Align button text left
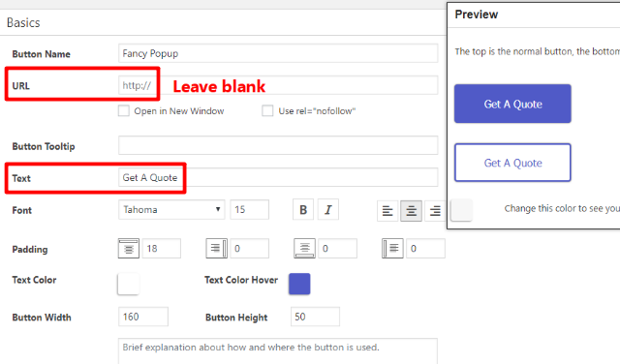 pos(387,211)
